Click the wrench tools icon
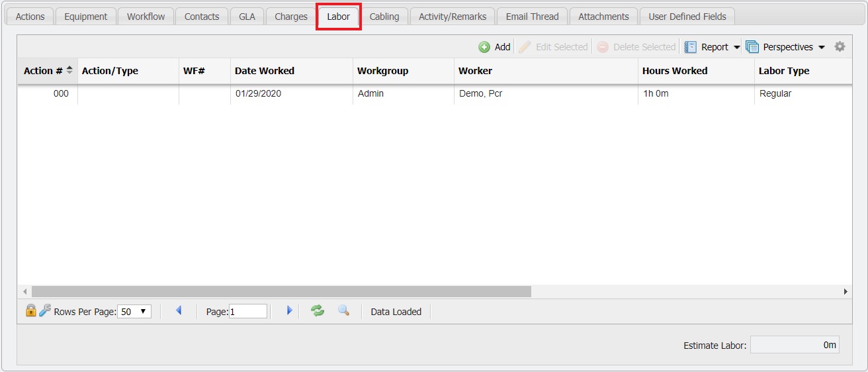The height and width of the screenshot is (372, 868). [45, 310]
